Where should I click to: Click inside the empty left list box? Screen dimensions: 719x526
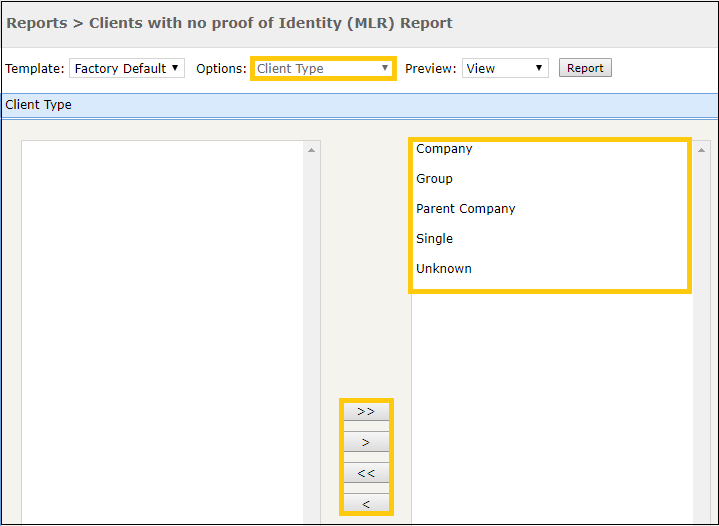[162, 332]
